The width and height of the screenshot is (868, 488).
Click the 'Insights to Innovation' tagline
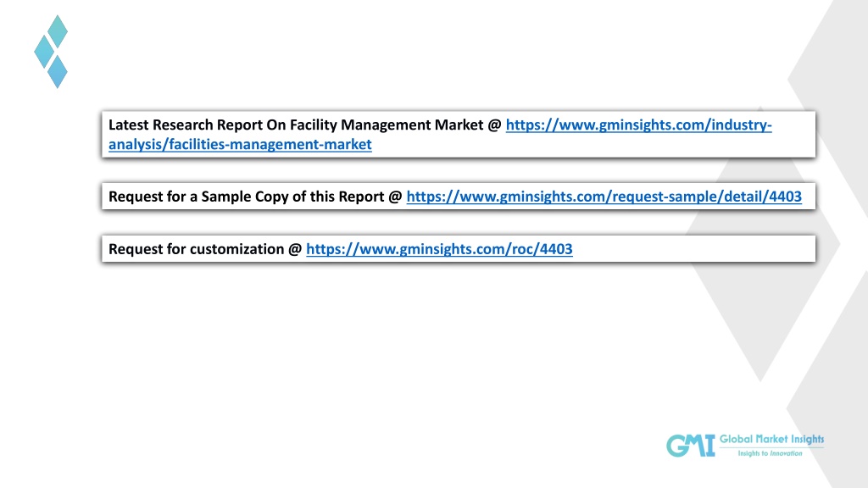(770, 453)
